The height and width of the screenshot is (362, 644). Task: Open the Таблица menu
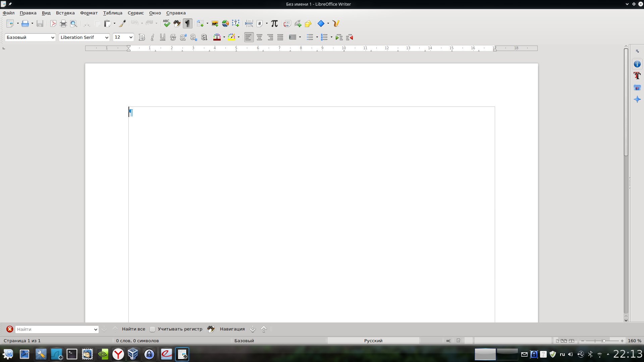coord(112,13)
